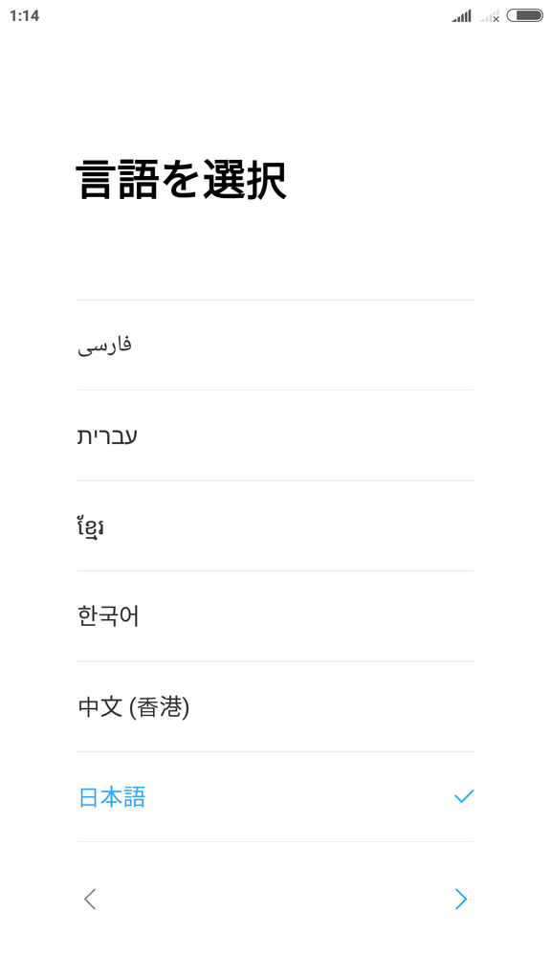Choose the فارسی language option

[x=275, y=345]
